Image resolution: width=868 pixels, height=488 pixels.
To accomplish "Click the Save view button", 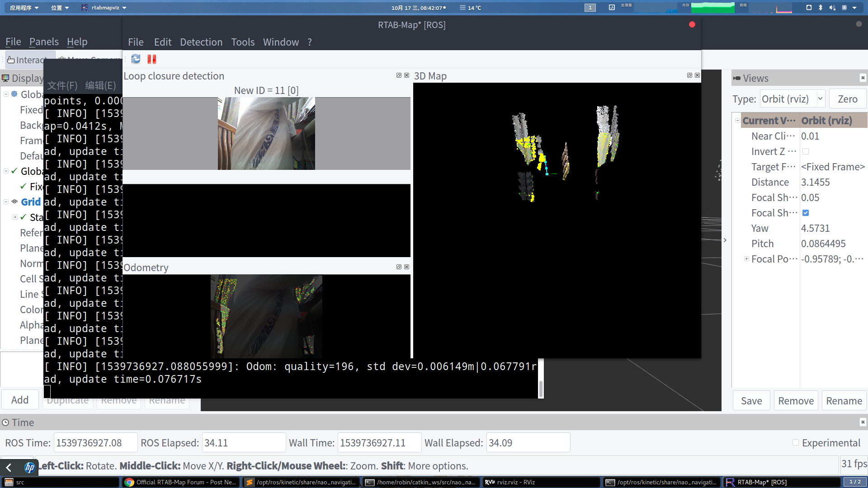I will (x=751, y=401).
